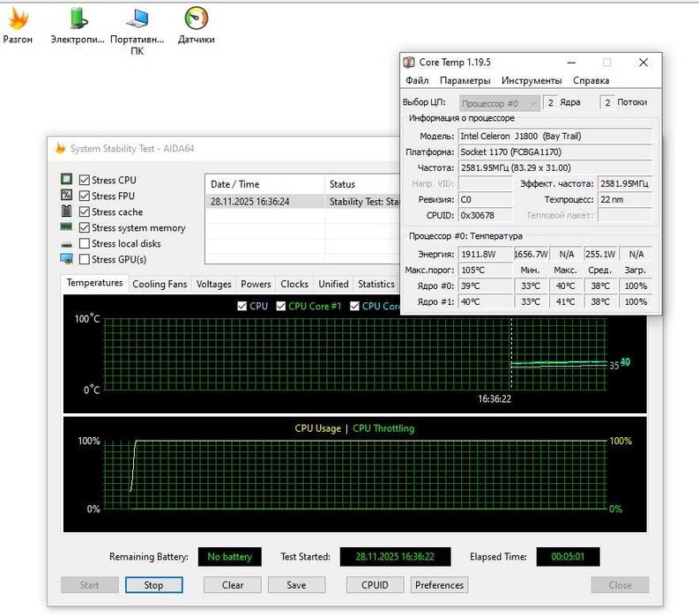Open the Портативный ПК laptop icon
Screen dimensions: 699x616
coord(138,19)
